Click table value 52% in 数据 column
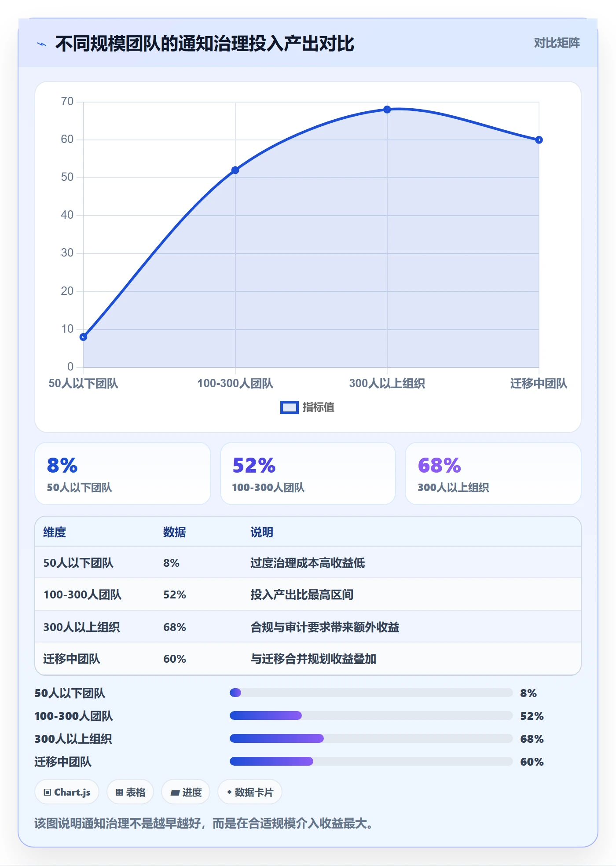Viewport: 616px width, 866px height. (x=175, y=595)
